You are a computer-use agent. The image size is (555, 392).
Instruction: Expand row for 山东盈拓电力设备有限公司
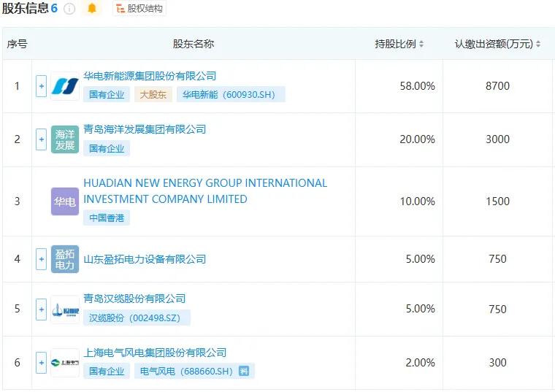42,259
